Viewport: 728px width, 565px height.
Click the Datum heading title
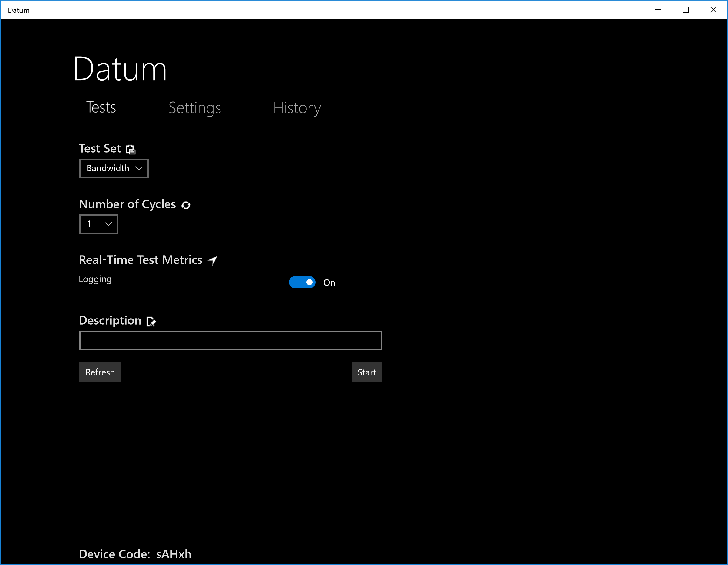120,69
